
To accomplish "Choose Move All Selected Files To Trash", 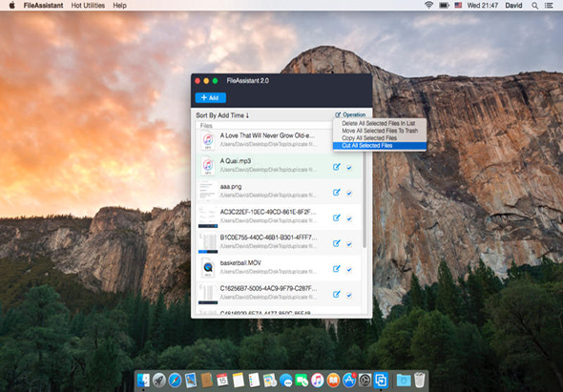I will tap(380, 131).
